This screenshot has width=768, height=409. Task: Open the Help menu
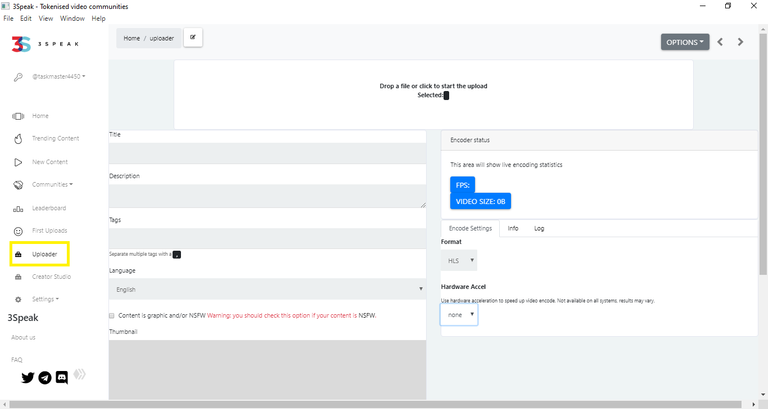click(98, 18)
